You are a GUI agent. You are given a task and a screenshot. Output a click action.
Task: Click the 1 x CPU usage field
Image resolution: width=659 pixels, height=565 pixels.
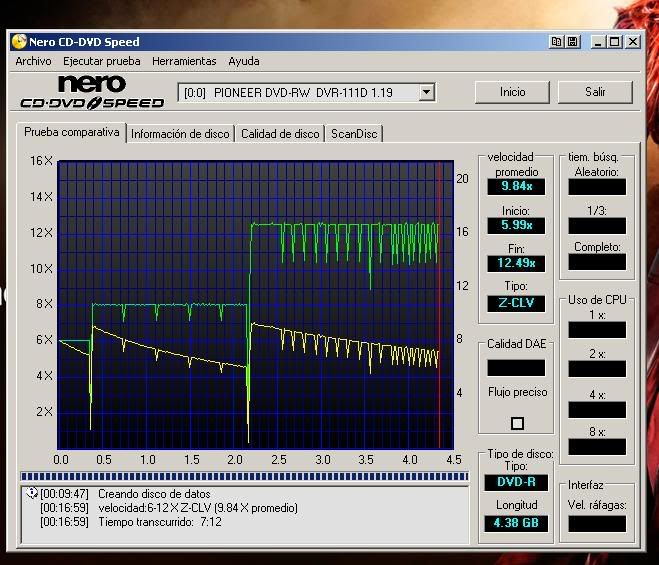click(597, 330)
